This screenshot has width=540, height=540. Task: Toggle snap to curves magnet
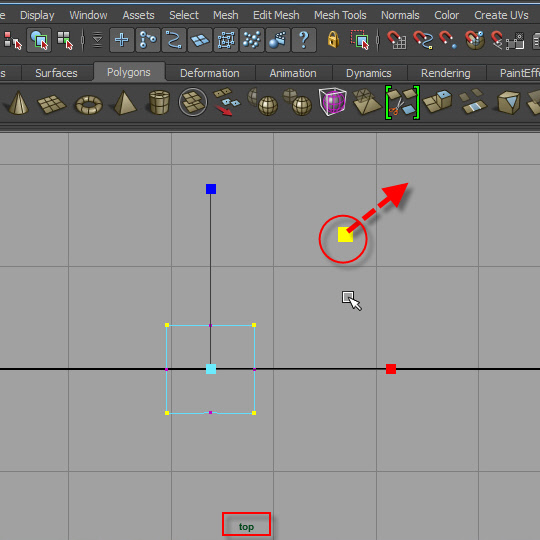click(x=423, y=40)
